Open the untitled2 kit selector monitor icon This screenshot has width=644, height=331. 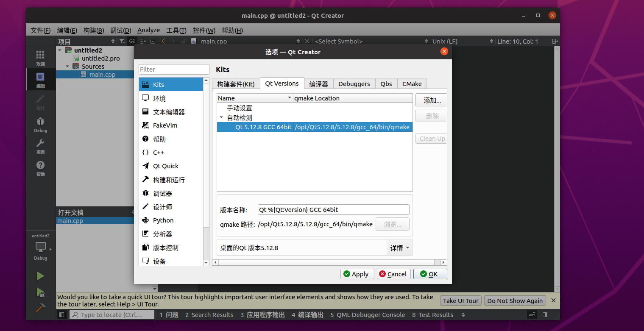(41, 247)
